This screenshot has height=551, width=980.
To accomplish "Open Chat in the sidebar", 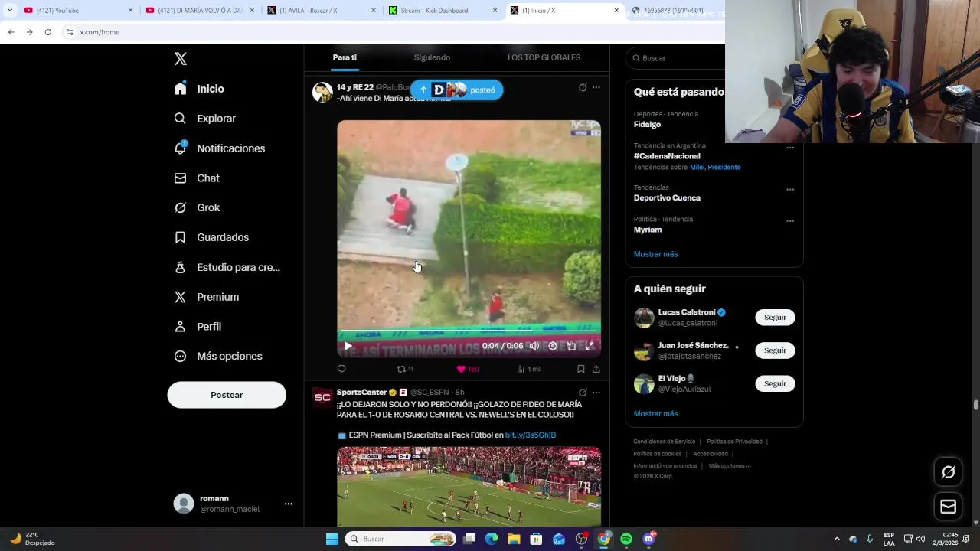I will [197, 178].
